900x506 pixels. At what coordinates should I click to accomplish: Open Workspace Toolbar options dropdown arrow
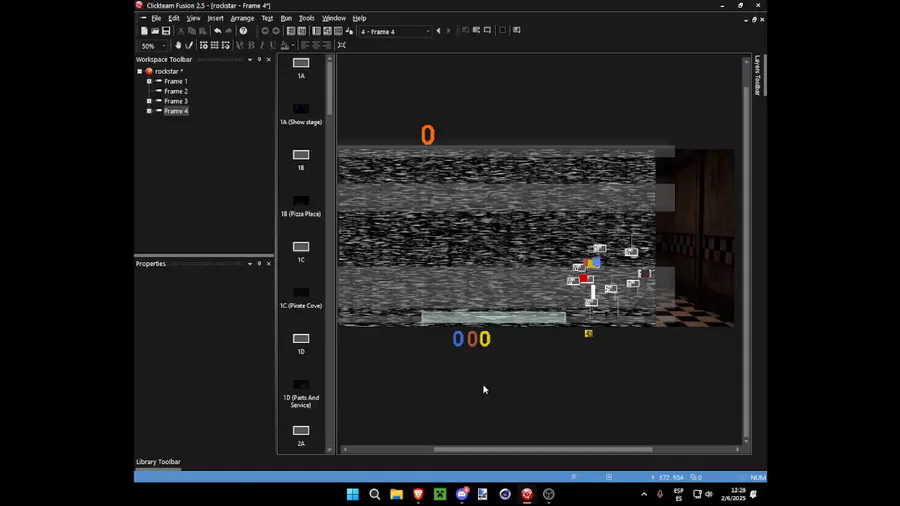pos(250,60)
